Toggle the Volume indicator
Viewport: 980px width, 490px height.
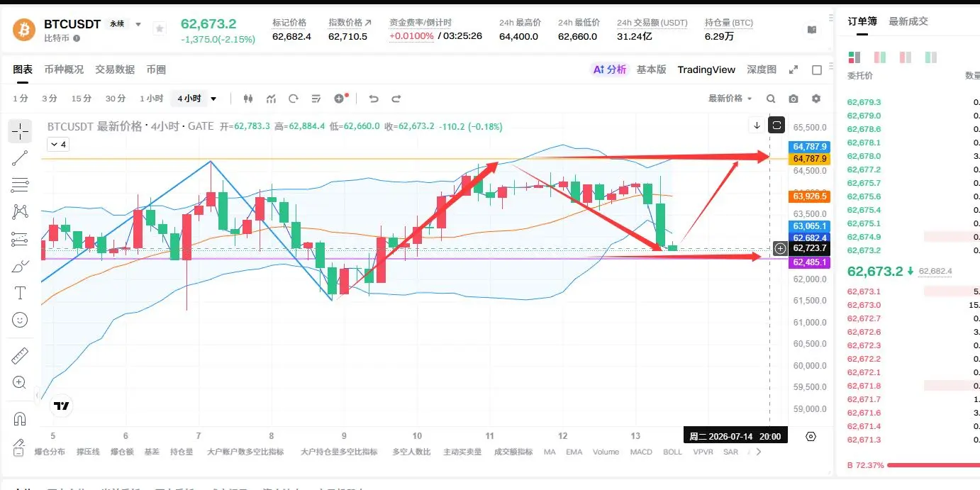click(606, 452)
